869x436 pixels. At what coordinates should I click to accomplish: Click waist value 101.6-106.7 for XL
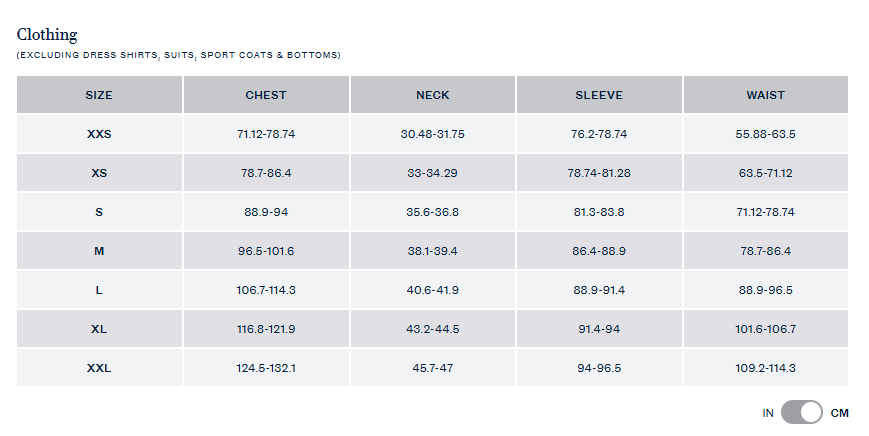(x=766, y=329)
